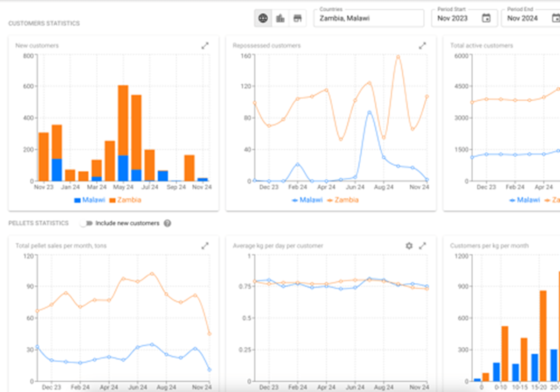560x392 pixels.
Task: Click the Total active customers chart title
Action: point(482,46)
